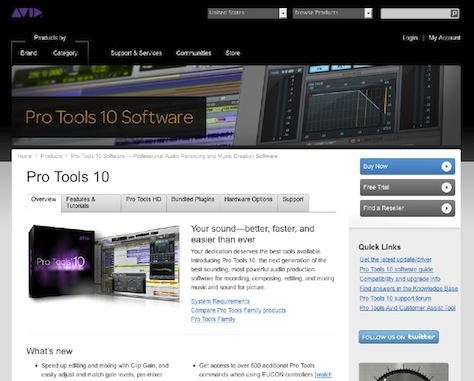Open Support & Services menu
The width and height of the screenshot is (474, 381).
pyautogui.click(x=136, y=53)
